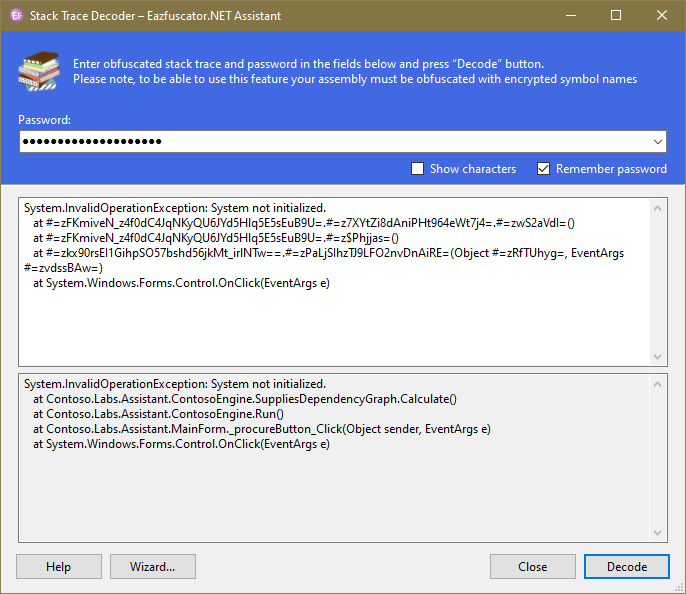Image resolution: width=686 pixels, height=594 pixels.
Task: Open the Help button
Action: (59, 566)
